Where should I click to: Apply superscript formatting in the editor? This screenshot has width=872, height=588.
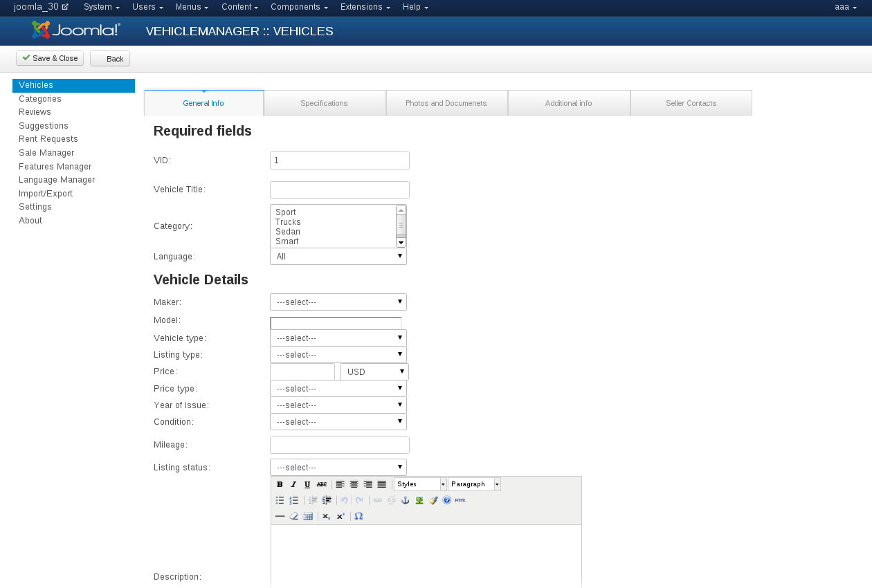(x=340, y=516)
